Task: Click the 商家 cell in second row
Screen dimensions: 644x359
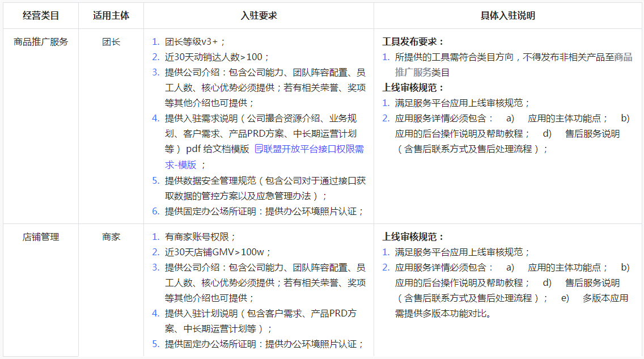Action: (111, 237)
